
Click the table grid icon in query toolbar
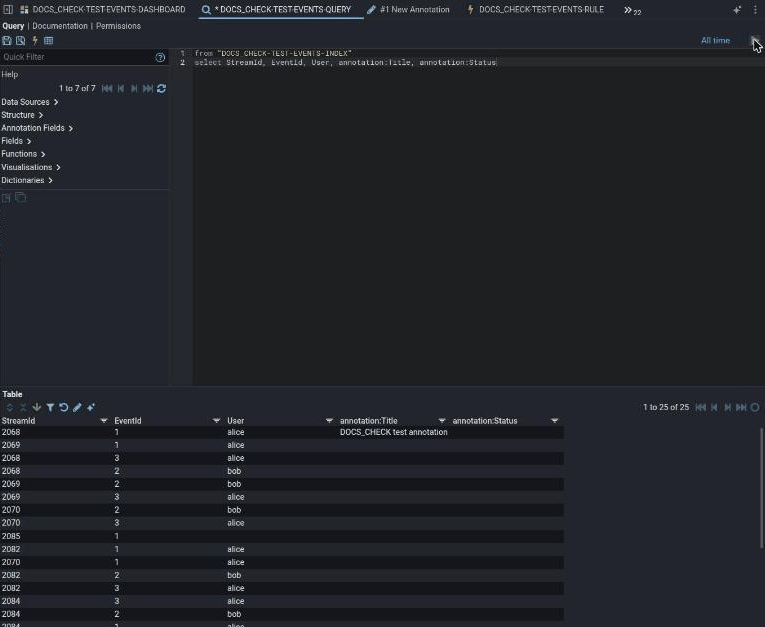point(48,40)
